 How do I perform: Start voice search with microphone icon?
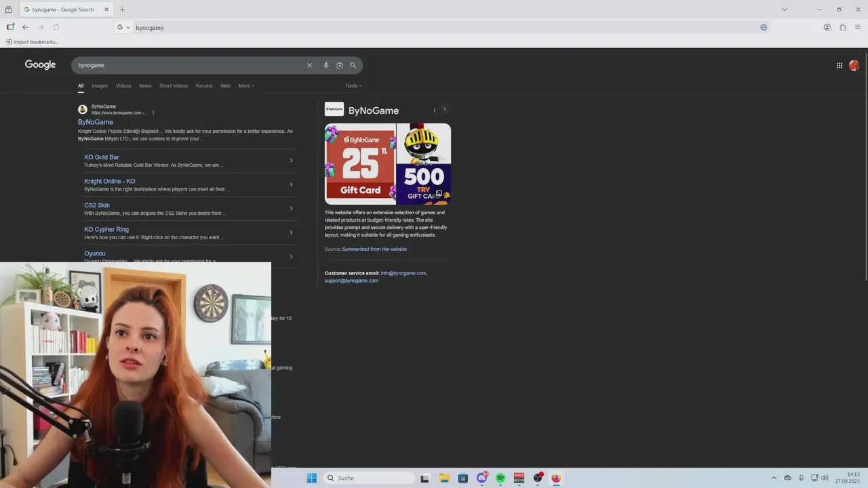(326, 65)
